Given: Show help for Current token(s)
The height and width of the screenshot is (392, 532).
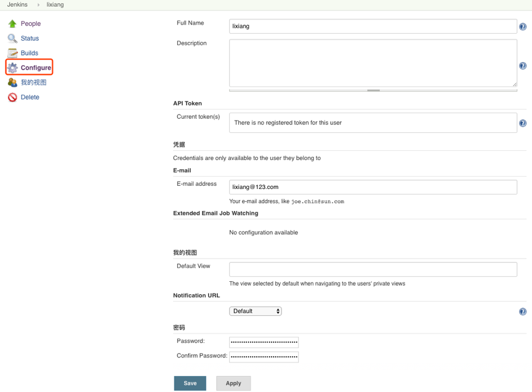Looking at the screenshot, I should pos(523,123).
